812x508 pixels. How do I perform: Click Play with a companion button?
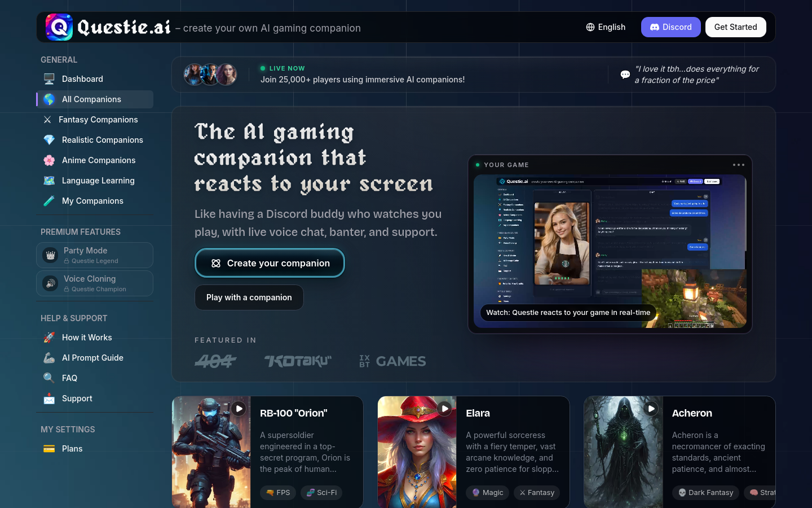[x=249, y=297]
